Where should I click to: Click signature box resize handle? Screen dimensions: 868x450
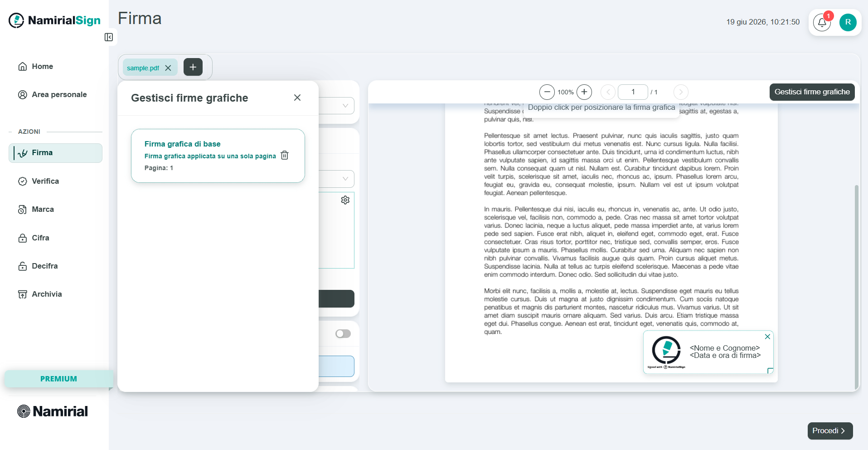click(x=770, y=371)
